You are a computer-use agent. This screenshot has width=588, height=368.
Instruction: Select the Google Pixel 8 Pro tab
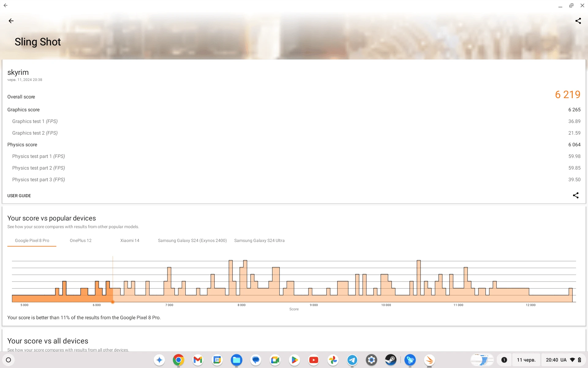[32, 240]
